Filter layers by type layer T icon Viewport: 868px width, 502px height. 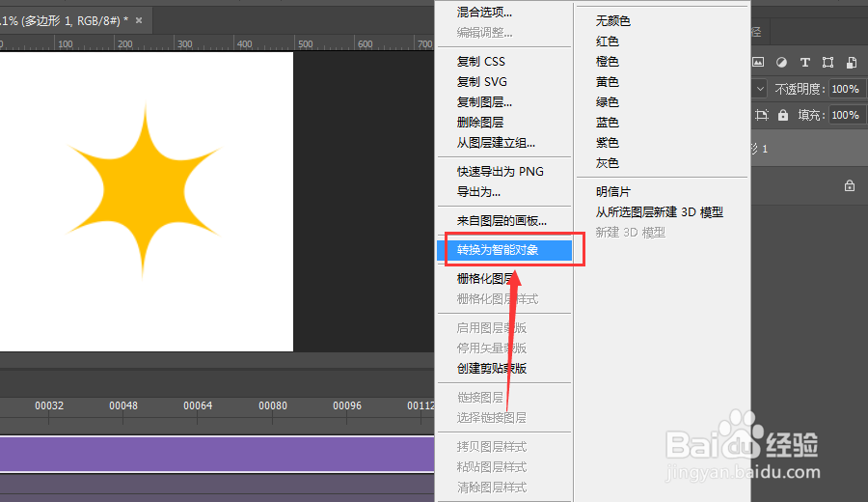pos(805,62)
